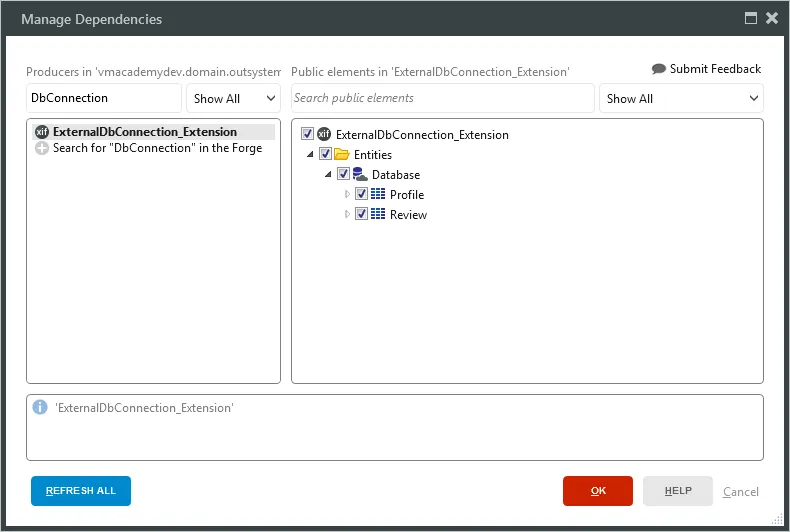The image size is (790, 532).
Task: Click the Profile entity grid icon
Action: coord(378,195)
